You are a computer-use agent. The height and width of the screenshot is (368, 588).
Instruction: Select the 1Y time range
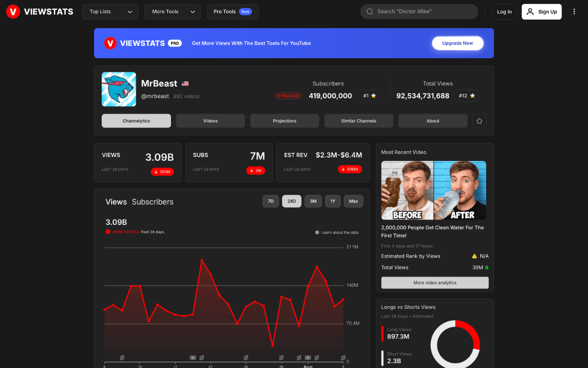pos(333,201)
